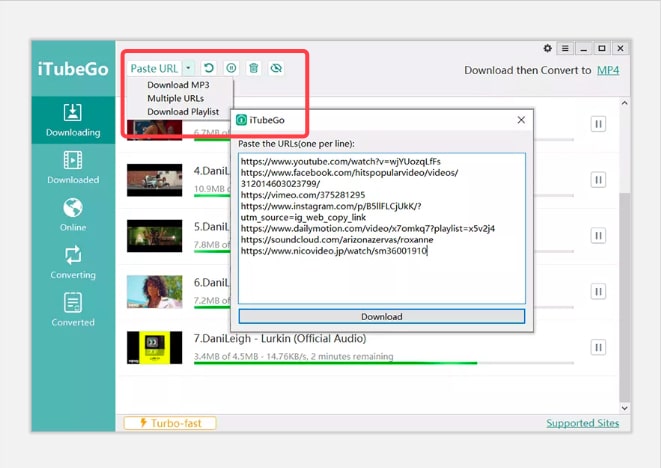This screenshot has width=661, height=468.
Task: Click the nicovideo.jp URL line
Action: click(x=334, y=251)
